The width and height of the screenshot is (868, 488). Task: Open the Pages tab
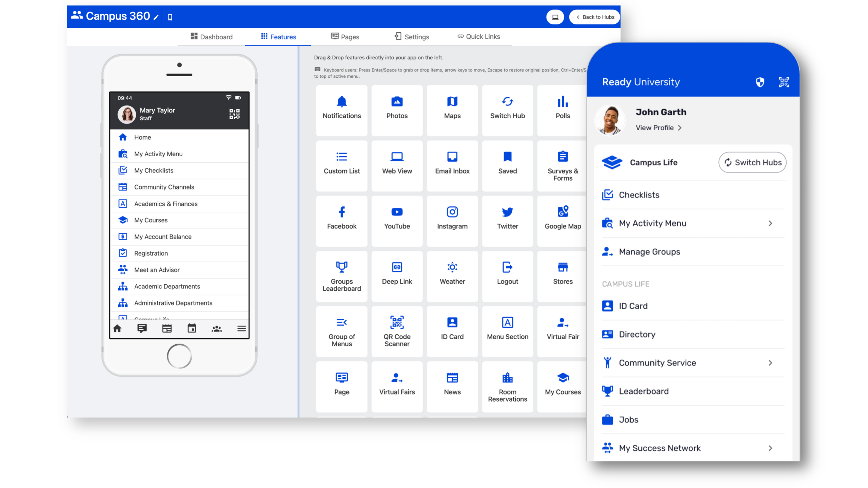pyautogui.click(x=345, y=37)
